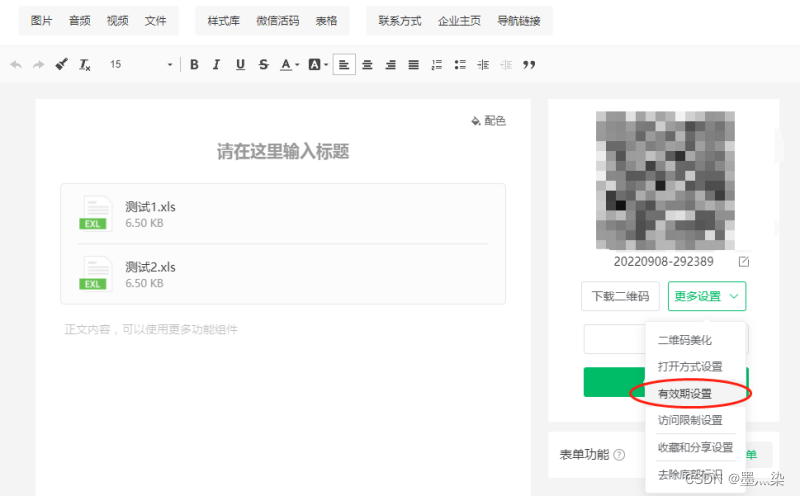The image size is (800, 496).
Task: Increase paragraph indent
Action: click(x=483, y=65)
